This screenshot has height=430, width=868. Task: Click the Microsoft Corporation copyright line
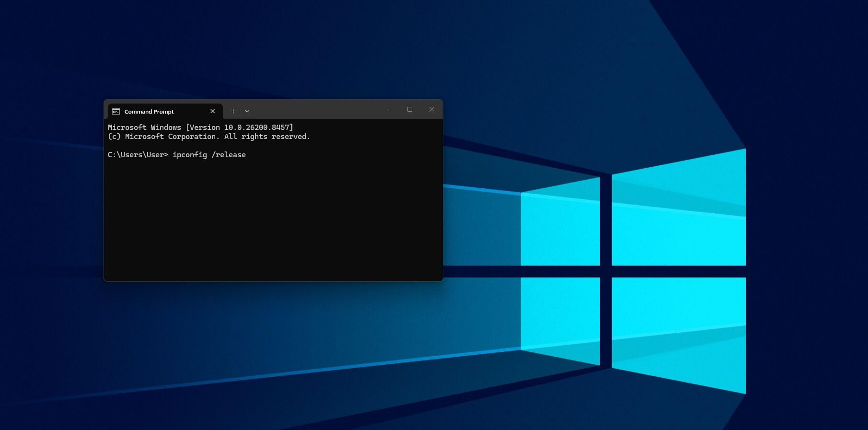(209, 137)
